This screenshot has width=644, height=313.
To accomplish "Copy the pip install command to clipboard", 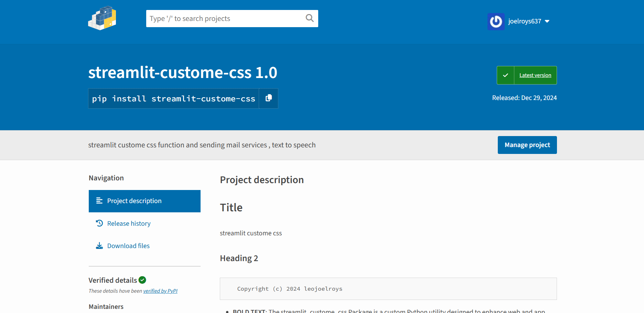I will pyautogui.click(x=269, y=98).
